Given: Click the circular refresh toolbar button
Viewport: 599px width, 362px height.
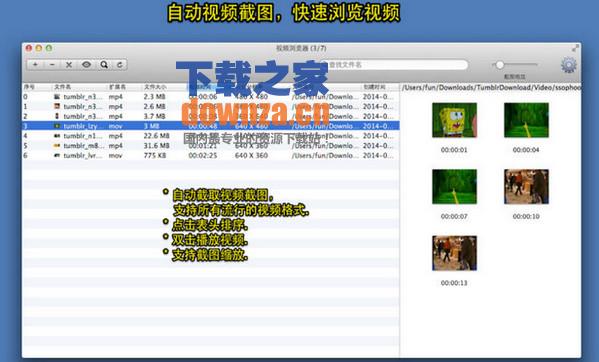Looking at the screenshot, I should click(120, 65).
